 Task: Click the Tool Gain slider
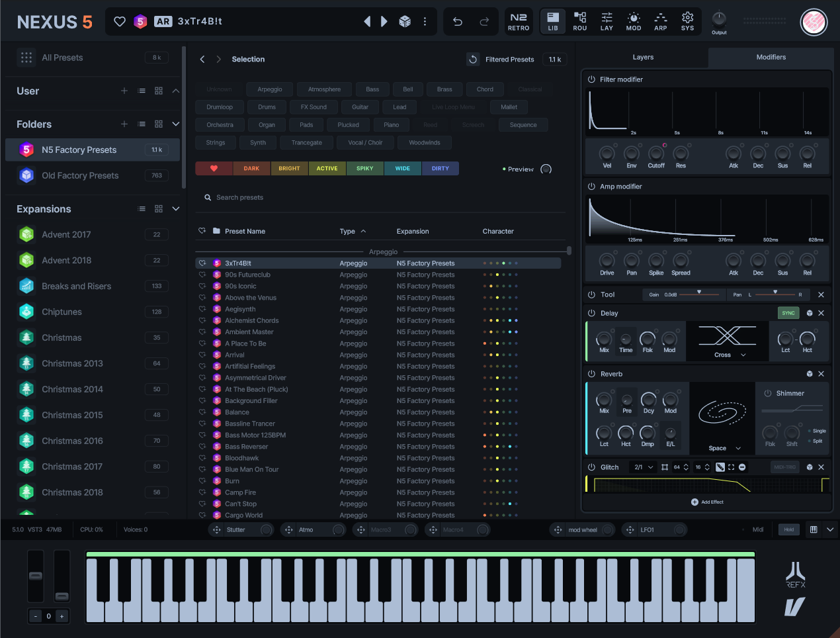(x=699, y=293)
